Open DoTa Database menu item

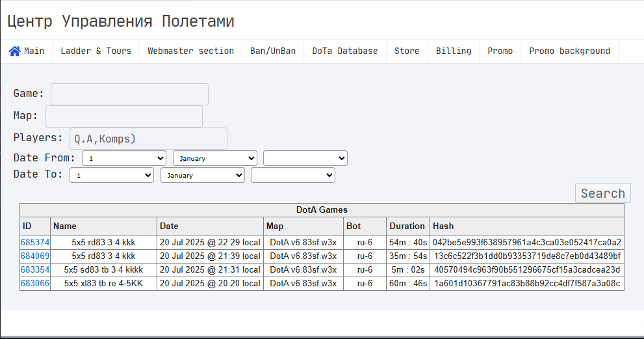click(345, 51)
